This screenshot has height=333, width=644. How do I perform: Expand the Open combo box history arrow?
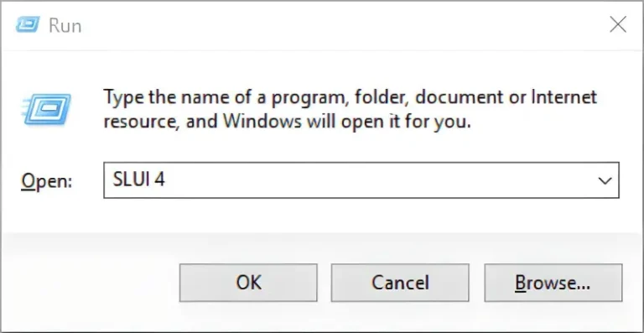click(605, 180)
